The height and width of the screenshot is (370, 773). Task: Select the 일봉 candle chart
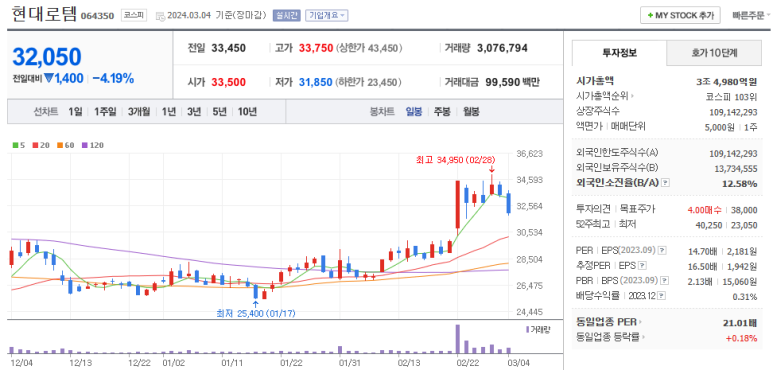pos(414,111)
